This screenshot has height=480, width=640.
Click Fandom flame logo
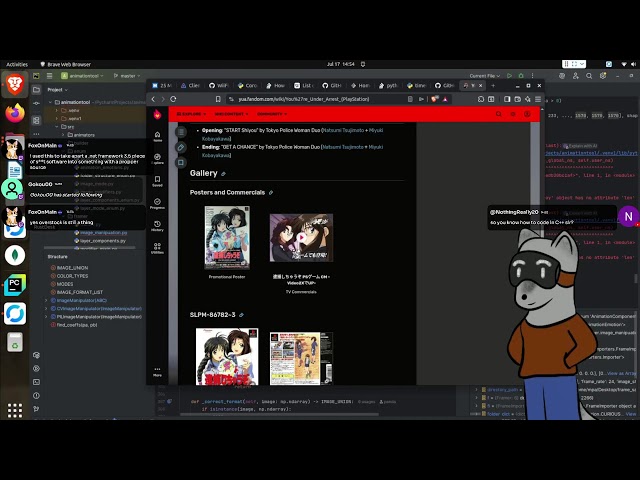click(157, 114)
